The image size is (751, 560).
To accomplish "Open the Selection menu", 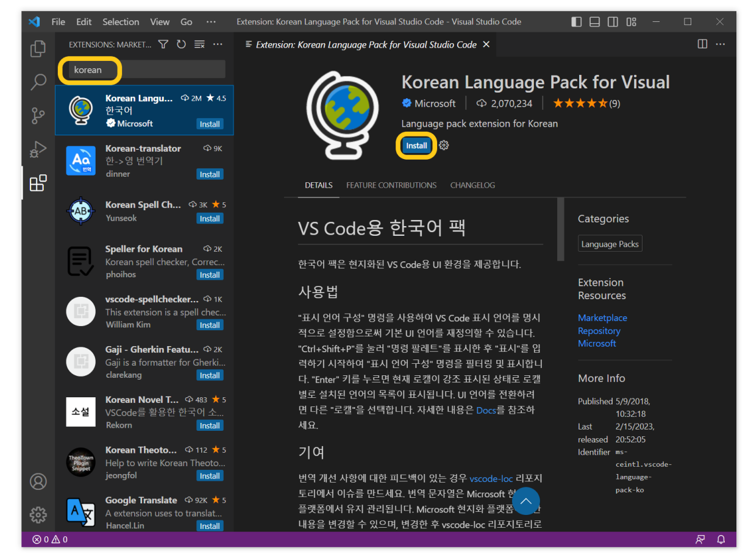I will pos(121,22).
